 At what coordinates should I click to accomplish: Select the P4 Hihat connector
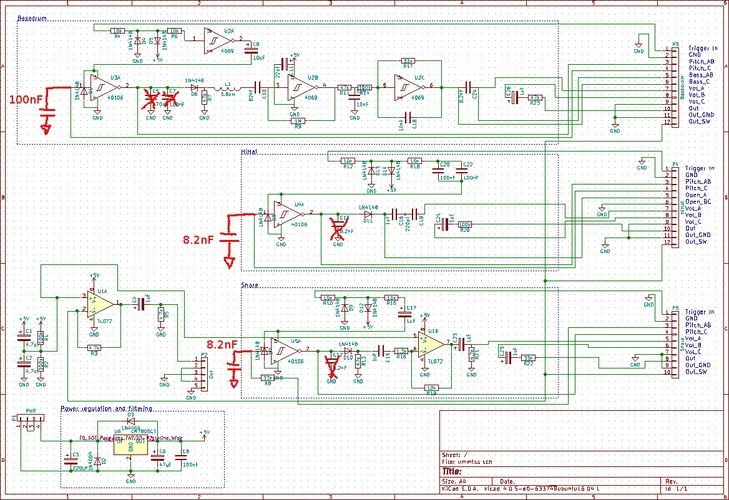(x=672, y=203)
